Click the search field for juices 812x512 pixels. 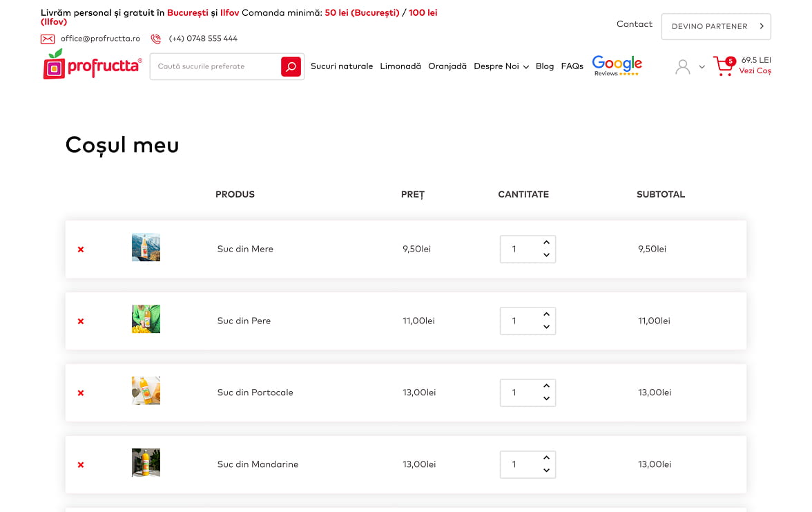[x=215, y=66]
